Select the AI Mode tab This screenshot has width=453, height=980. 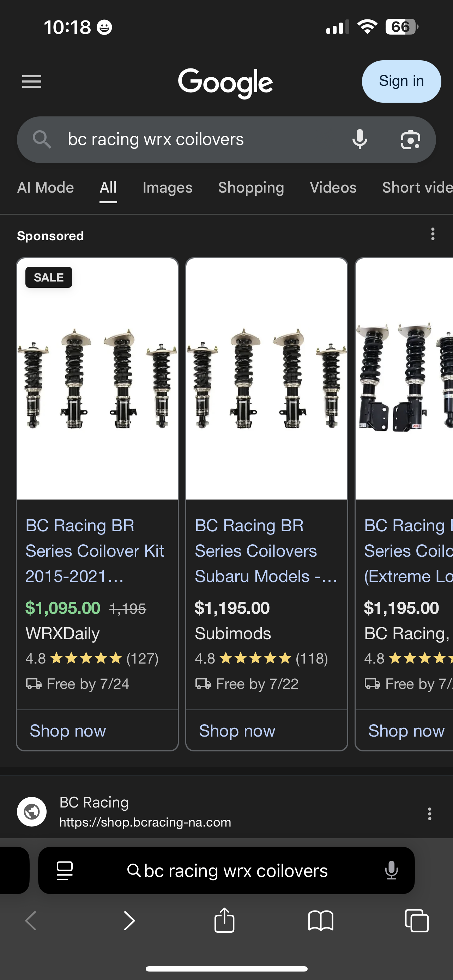tap(46, 188)
